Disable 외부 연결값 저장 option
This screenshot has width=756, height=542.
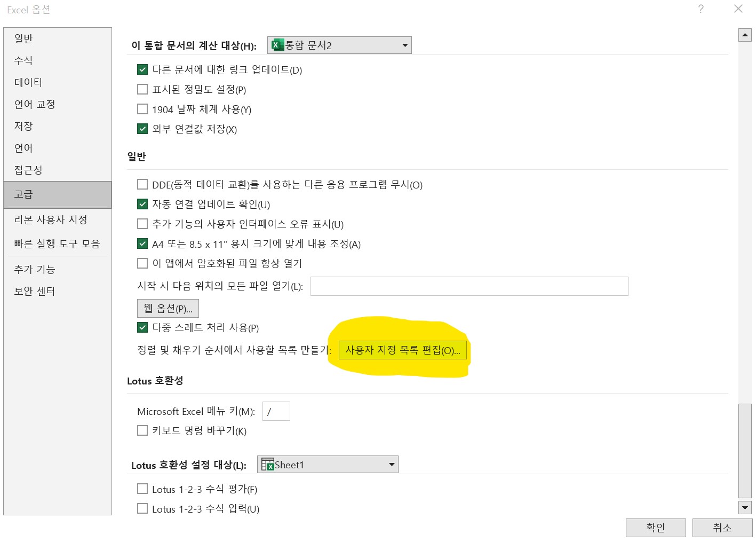(x=142, y=129)
